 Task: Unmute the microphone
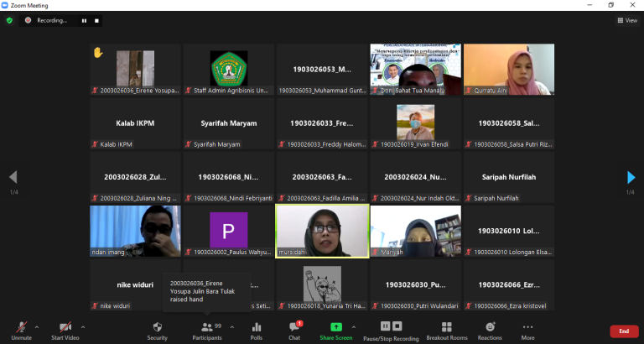coord(21,331)
